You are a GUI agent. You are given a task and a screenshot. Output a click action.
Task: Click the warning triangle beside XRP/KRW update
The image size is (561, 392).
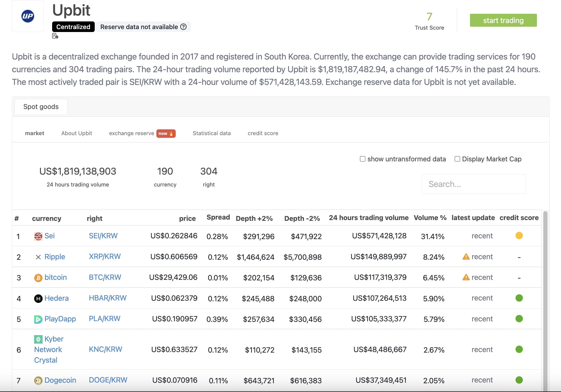[x=467, y=256]
